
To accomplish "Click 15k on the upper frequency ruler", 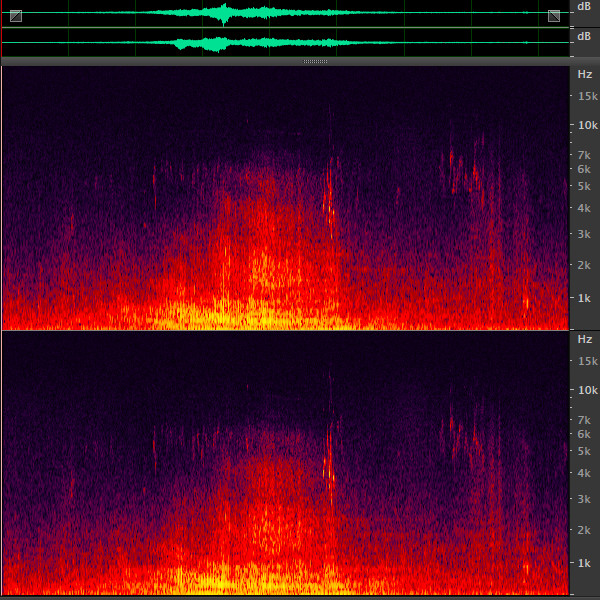I will tap(586, 96).
